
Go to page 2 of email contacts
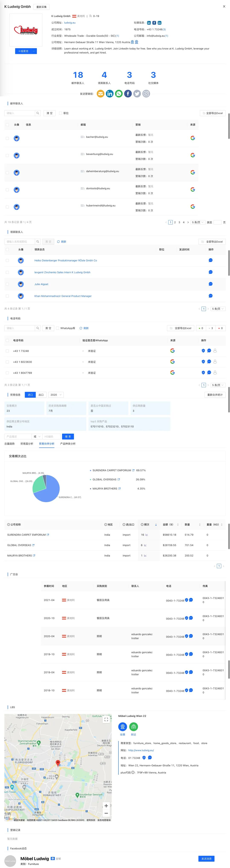coord(175,222)
